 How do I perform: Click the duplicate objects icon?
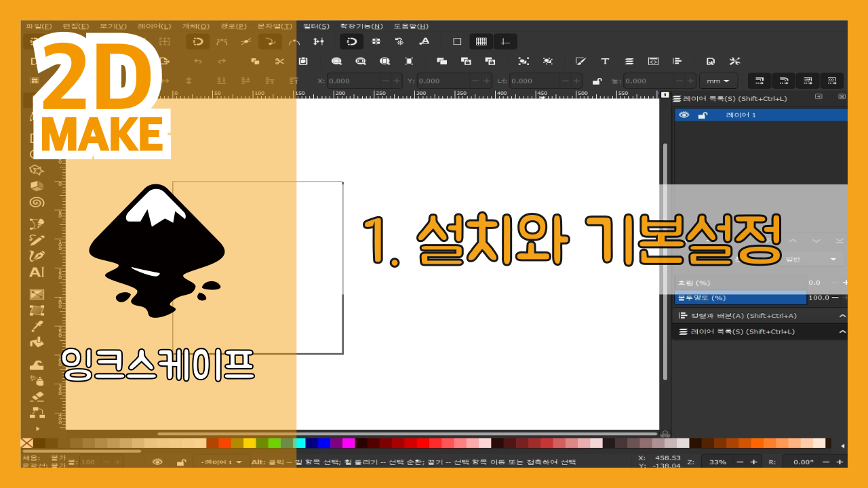tap(442, 61)
